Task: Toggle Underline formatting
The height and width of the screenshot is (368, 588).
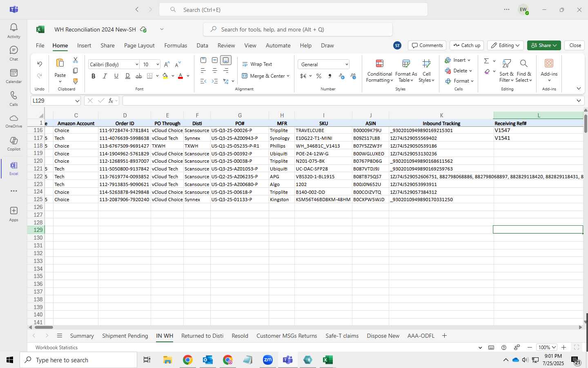Action: [116, 76]
